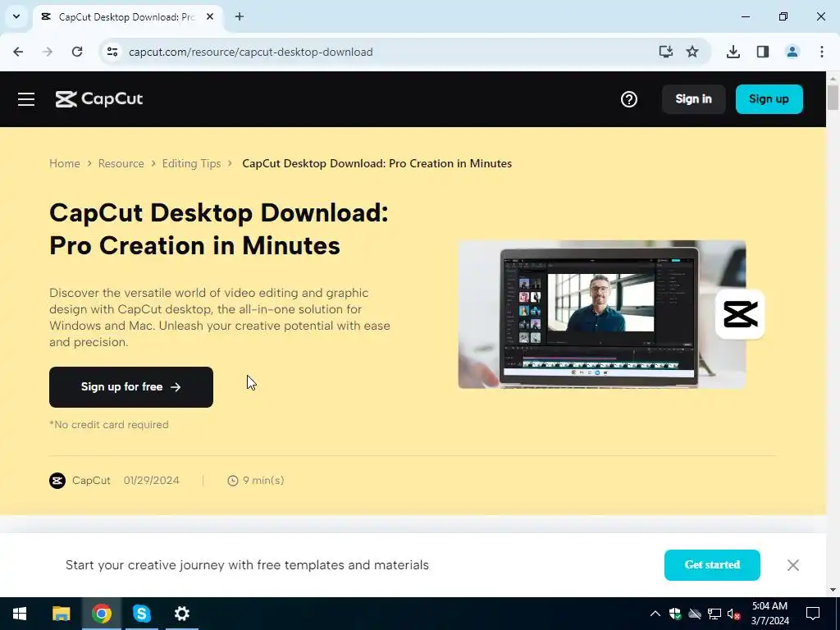Open the Chrome profile icon
Image resolution: width=840 pixels, height=630 pixels.
[792, 52]
